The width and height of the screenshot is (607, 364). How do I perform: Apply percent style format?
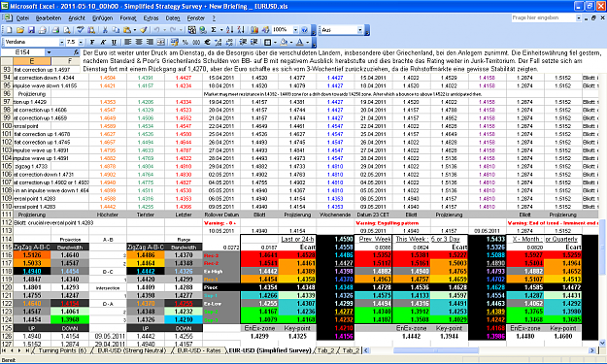pos(185,42)
